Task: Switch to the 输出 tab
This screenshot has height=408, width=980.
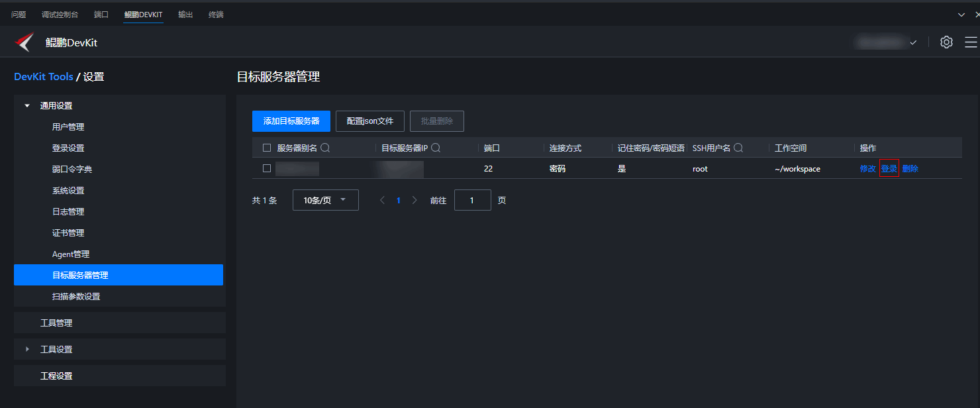Action: pyautogui.click(x=185, y=14)
